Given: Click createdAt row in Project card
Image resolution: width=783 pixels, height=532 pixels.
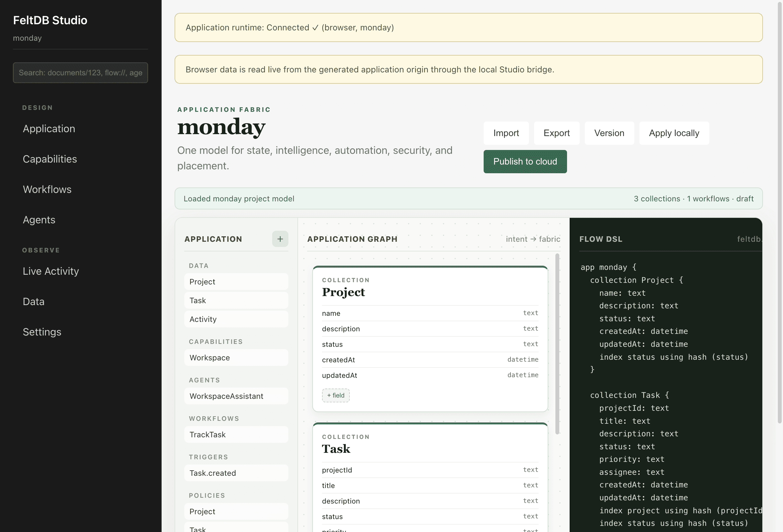Looking at the screenshot, I should [x=430, y=359].
